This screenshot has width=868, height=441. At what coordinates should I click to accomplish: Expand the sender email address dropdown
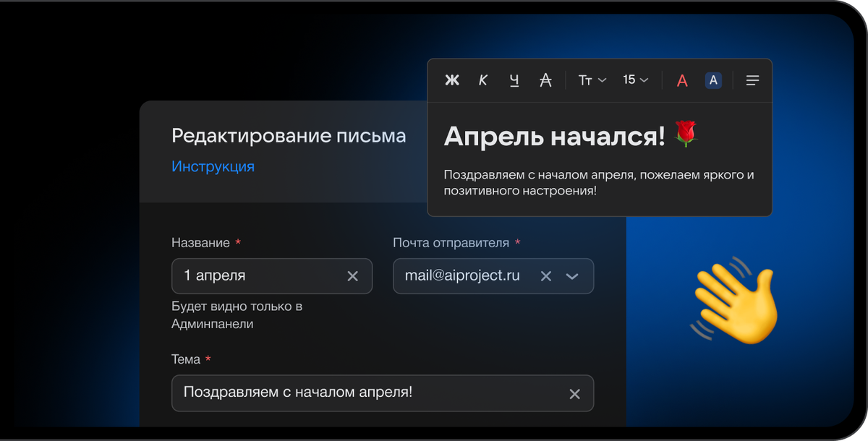[x=572, y=276]
